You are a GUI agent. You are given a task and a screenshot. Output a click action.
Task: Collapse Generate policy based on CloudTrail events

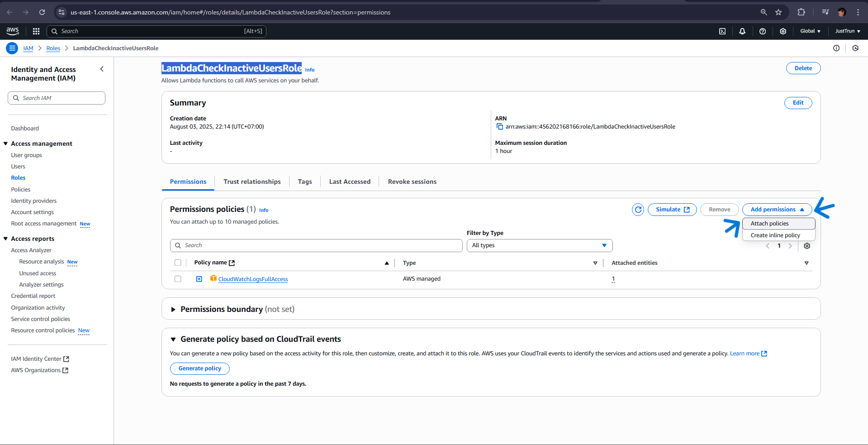[x=173, y=340]
